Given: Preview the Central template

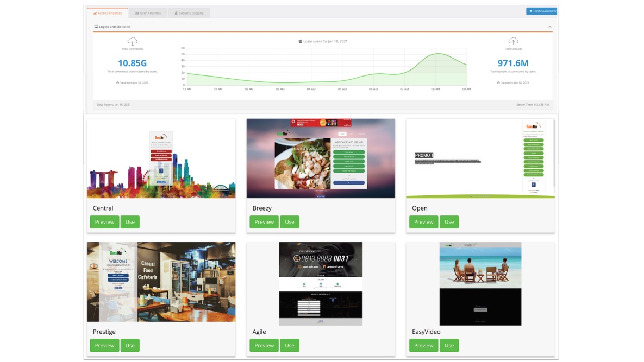Looking at the screenshot, I should (104, 222).
